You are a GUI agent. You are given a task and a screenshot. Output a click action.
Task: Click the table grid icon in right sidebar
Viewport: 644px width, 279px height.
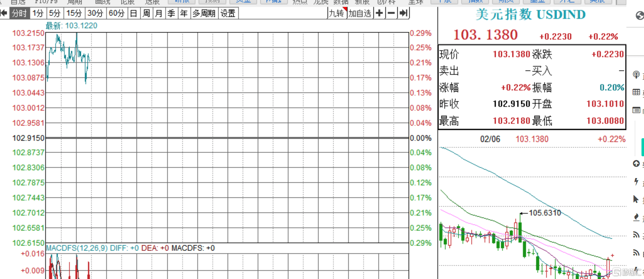(636, 92)
